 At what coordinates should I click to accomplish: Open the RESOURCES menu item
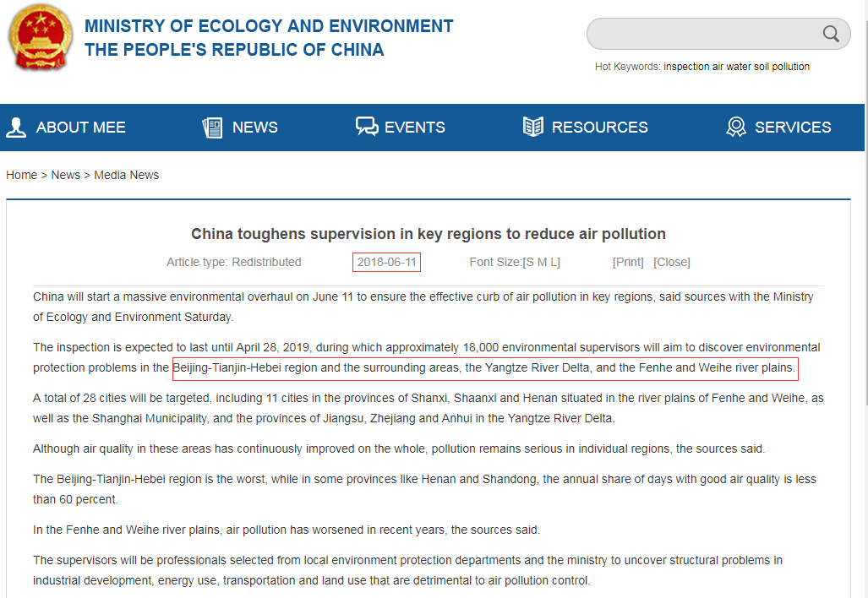(x=599, y=128)
